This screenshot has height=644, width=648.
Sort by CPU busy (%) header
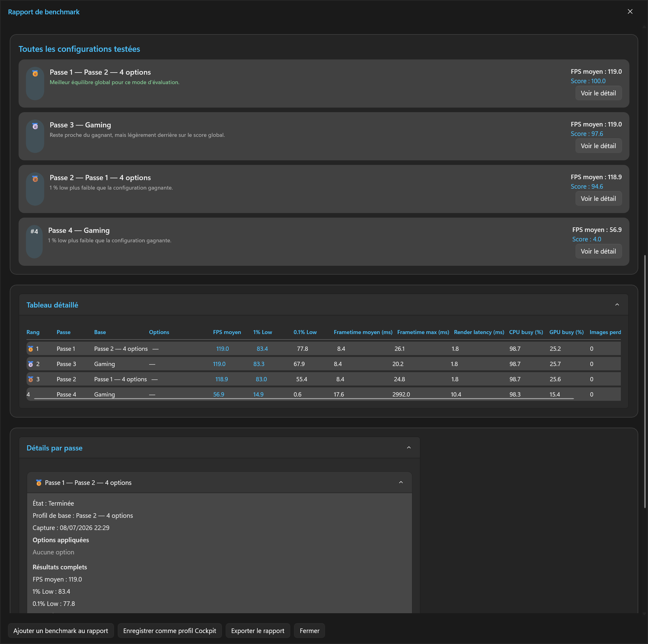526,332
